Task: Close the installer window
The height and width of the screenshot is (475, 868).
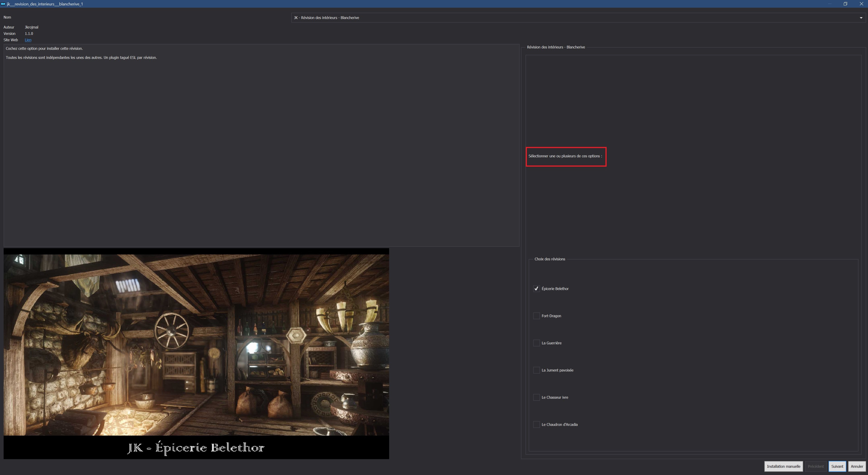Action: coord(861,4)
